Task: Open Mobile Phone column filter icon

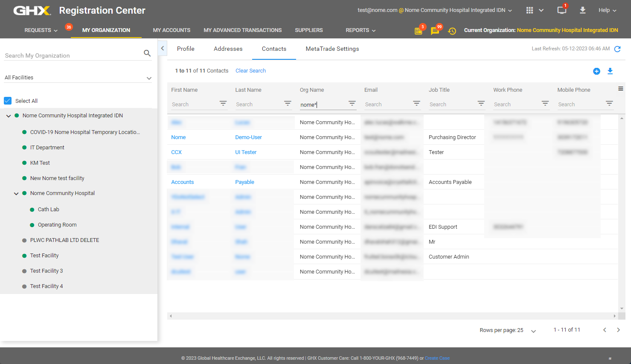Action: click(x=609, y=103)
